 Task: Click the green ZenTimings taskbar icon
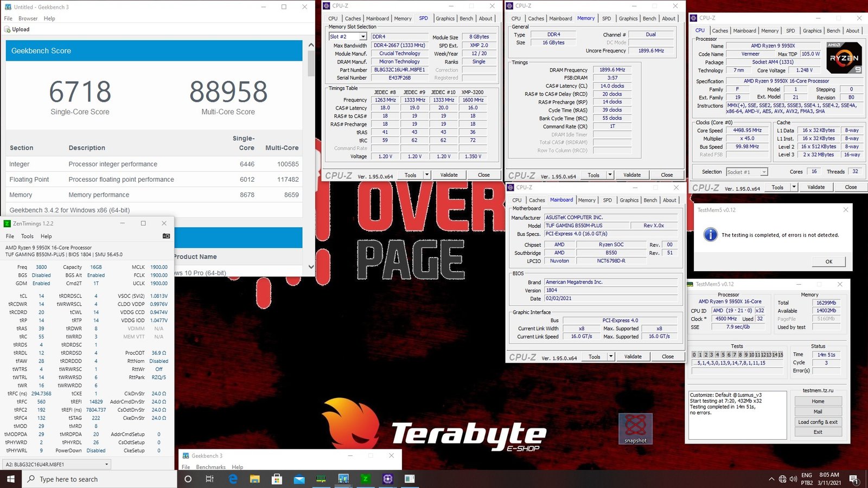click(365, 479)
